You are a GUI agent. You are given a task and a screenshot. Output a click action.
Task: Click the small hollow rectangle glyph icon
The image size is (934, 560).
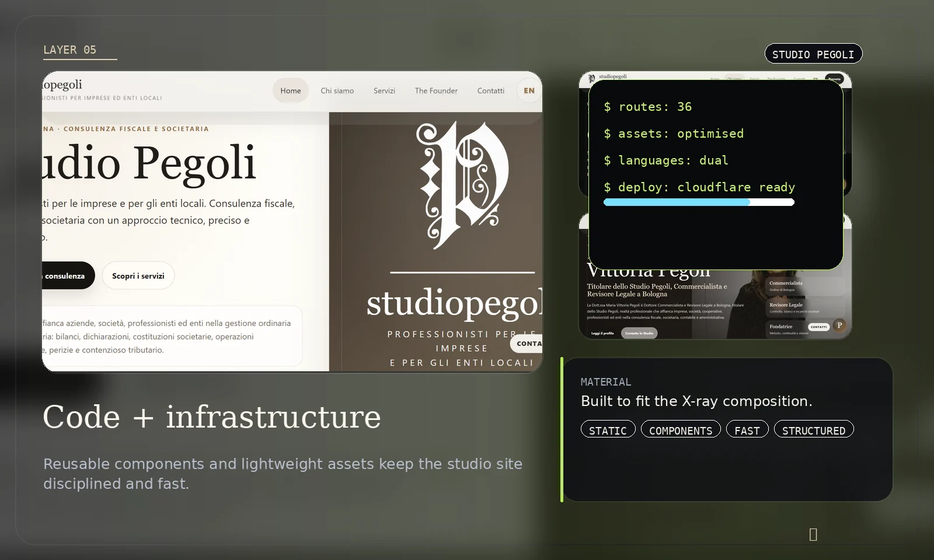(813, 534)
